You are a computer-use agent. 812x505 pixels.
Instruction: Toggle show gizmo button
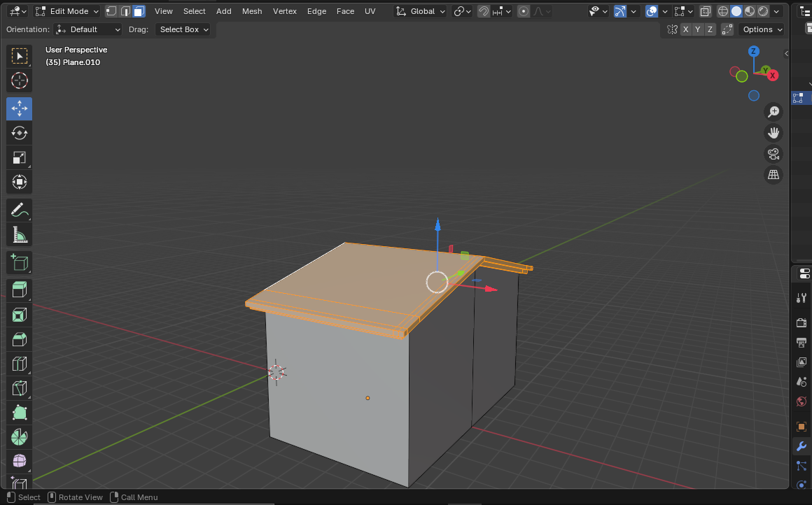pyautogui.click(x=620, y=11)
